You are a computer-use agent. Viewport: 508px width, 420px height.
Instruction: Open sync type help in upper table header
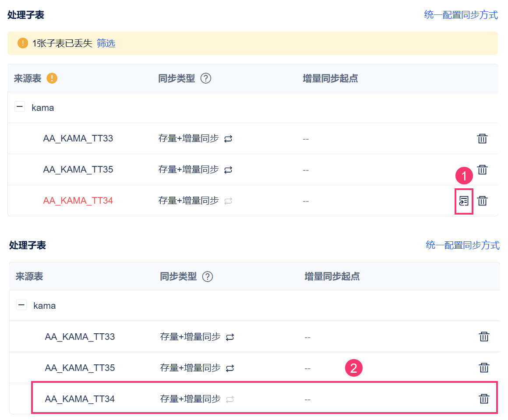206,78
